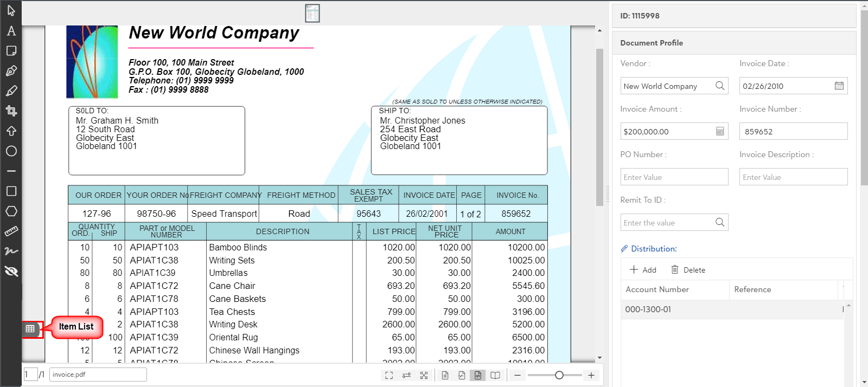Viewport: 868px width, 387px height.
Task: Open Vendor lookup search
Action: pyautogui.click(x=719, y=86)
